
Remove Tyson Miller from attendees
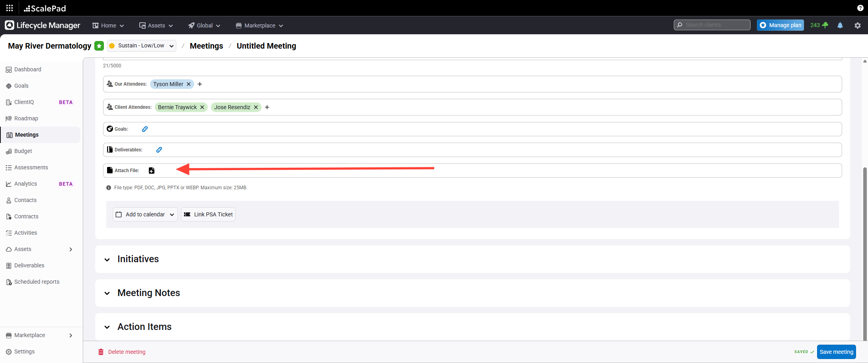(189, 84)
